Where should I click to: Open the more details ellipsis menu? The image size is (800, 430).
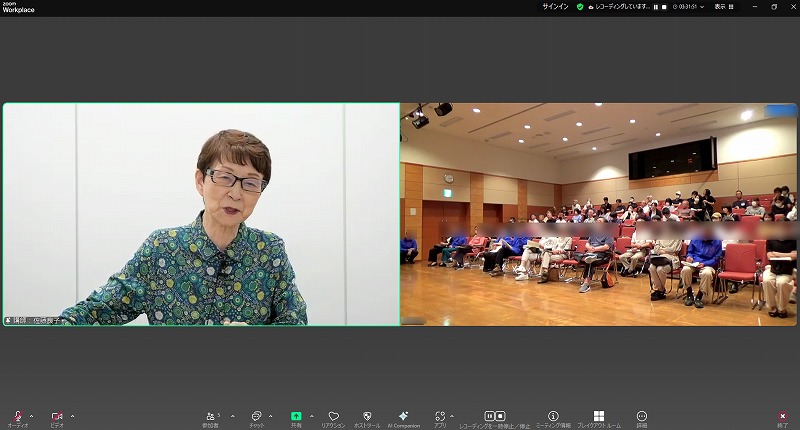tap(642, 415)
